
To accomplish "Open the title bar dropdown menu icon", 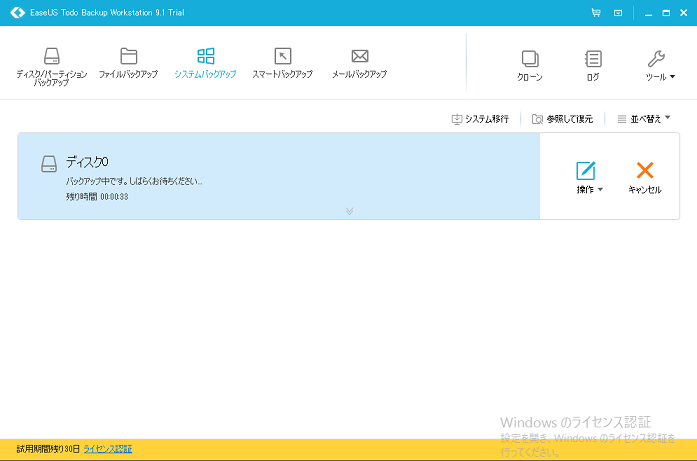I will 618,13.
